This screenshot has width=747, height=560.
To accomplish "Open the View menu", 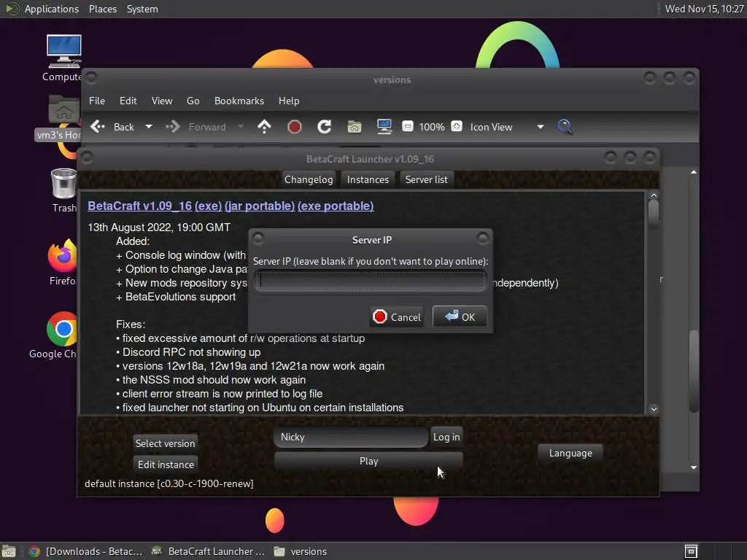I will pyautogui.click(x=162, y=101).
